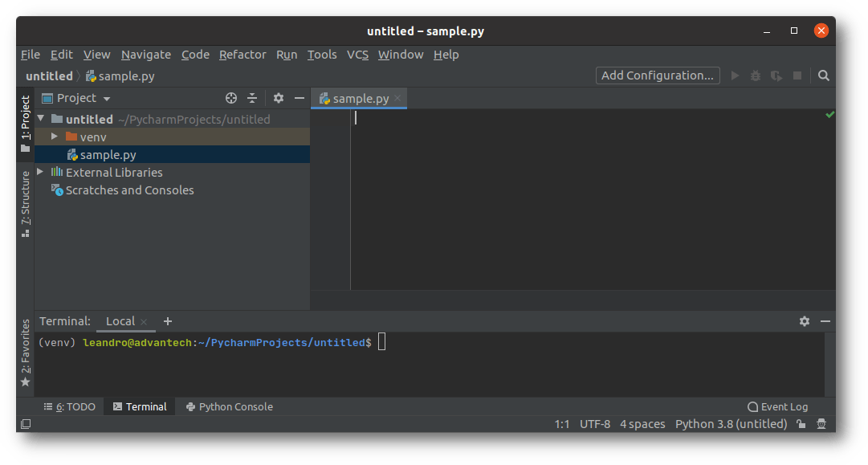Screen dimensions: 868x465
Task: Open Terminal tool window settings gear
Action: tap(805, 320)
